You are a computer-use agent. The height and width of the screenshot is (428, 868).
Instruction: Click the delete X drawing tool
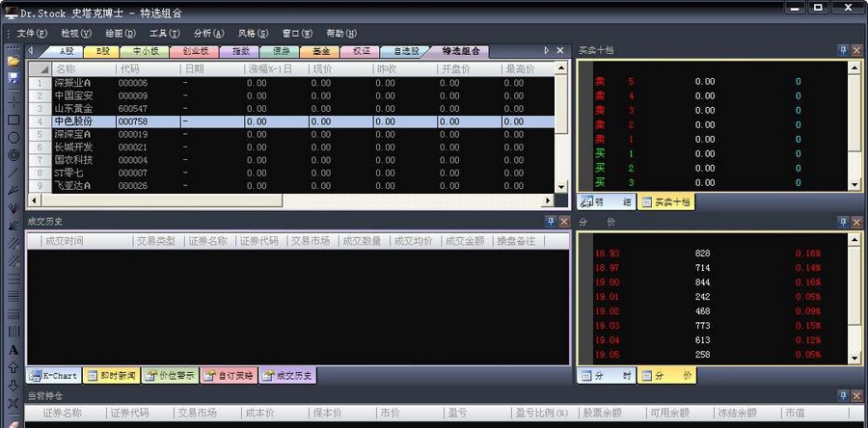[14, 403]
